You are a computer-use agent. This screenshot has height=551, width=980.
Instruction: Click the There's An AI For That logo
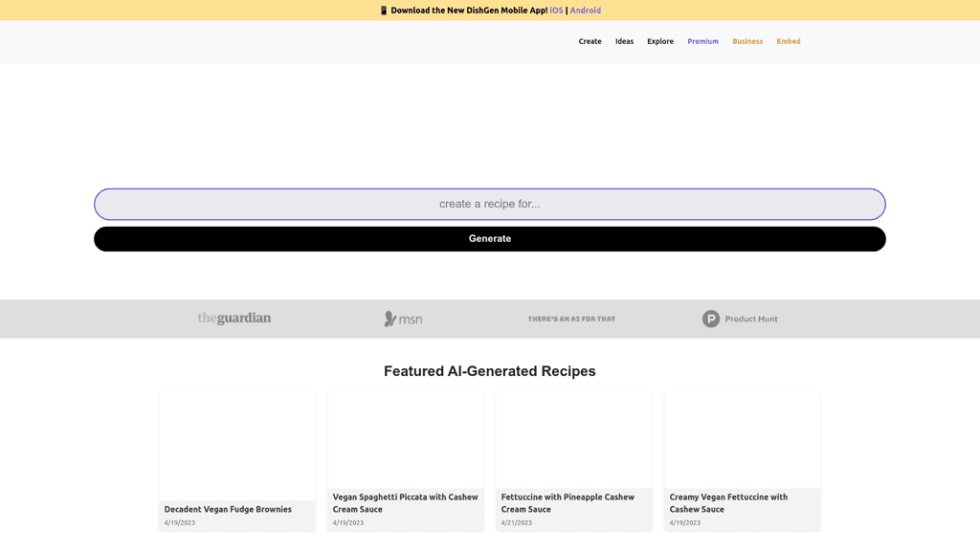571,319
